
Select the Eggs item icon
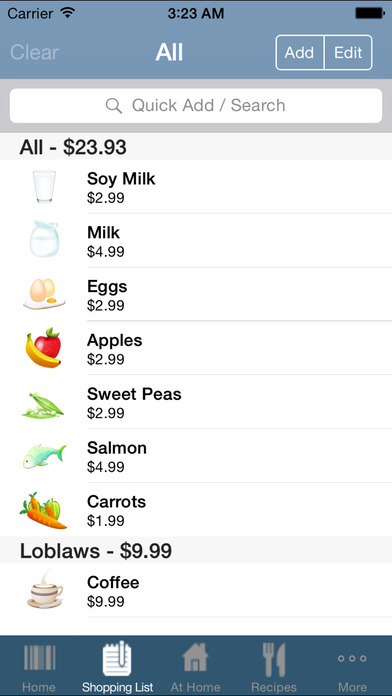44,294
